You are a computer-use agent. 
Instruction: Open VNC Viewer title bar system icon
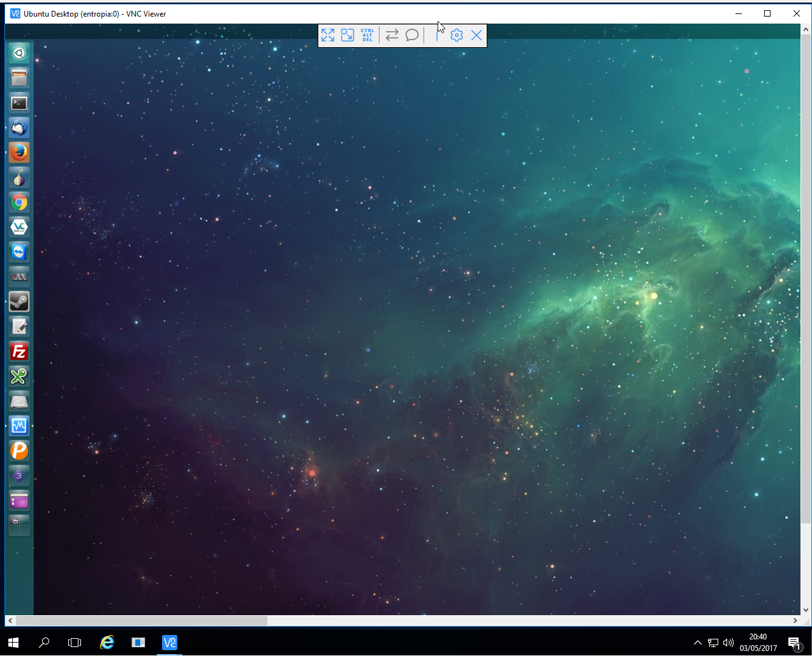tap(15, 13)
